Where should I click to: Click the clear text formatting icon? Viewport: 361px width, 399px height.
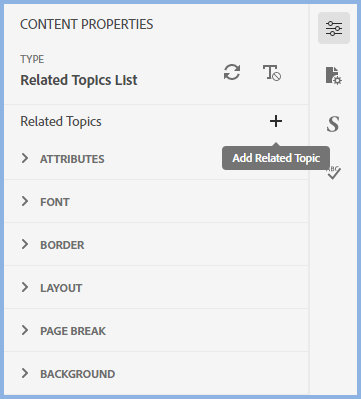click(272, 73)
